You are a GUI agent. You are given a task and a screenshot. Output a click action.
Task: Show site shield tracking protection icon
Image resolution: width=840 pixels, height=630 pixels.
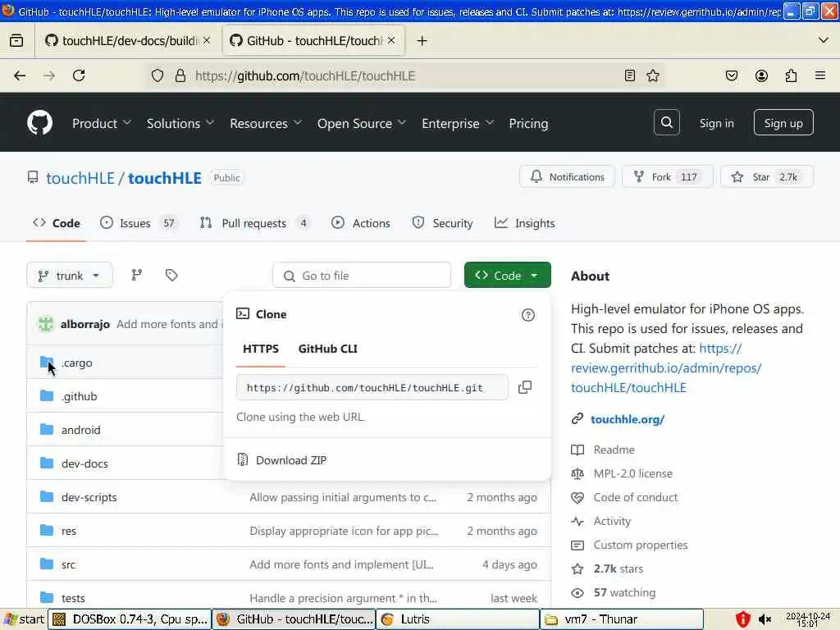coord(157,75)
